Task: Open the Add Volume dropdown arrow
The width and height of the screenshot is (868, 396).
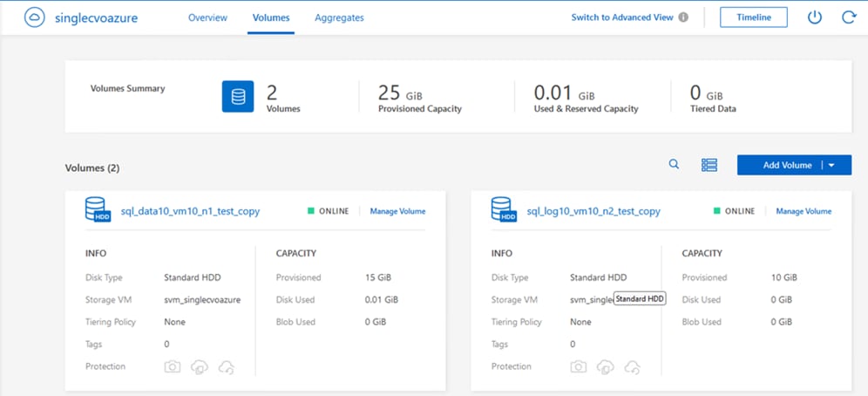Action: coord(831,165)
